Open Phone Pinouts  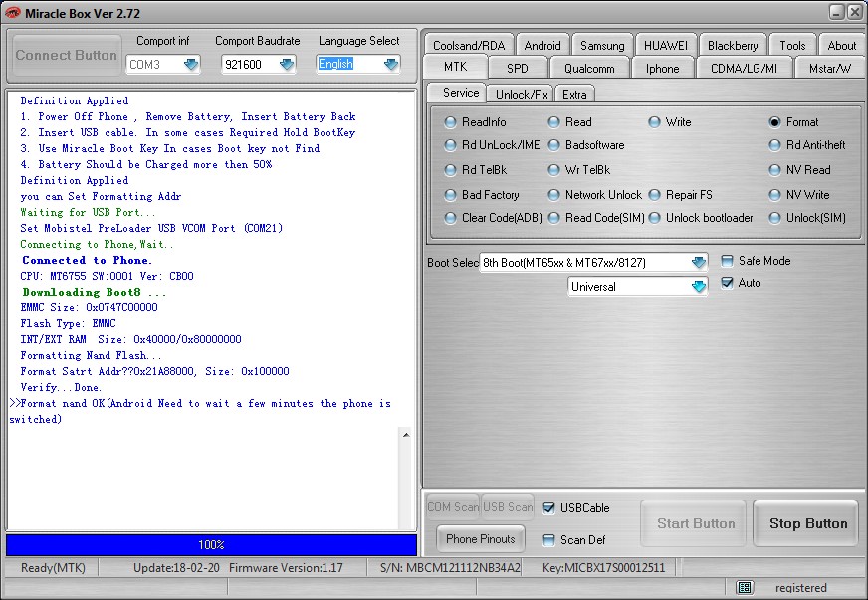(481, 539)
